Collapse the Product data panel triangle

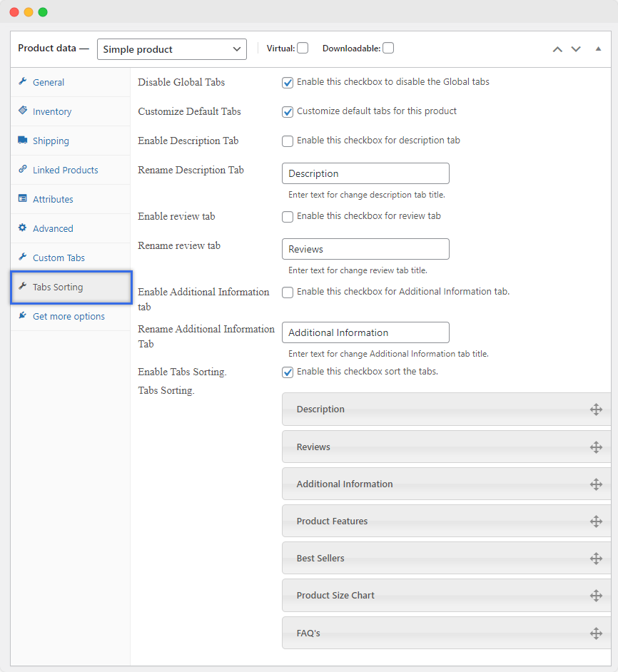coord(598,49)
